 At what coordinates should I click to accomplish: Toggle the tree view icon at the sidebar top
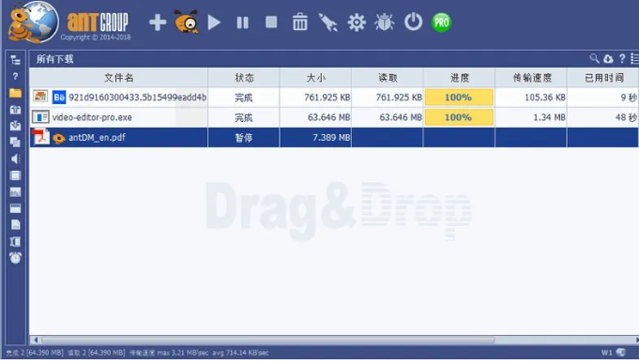[x=16, y=60]
